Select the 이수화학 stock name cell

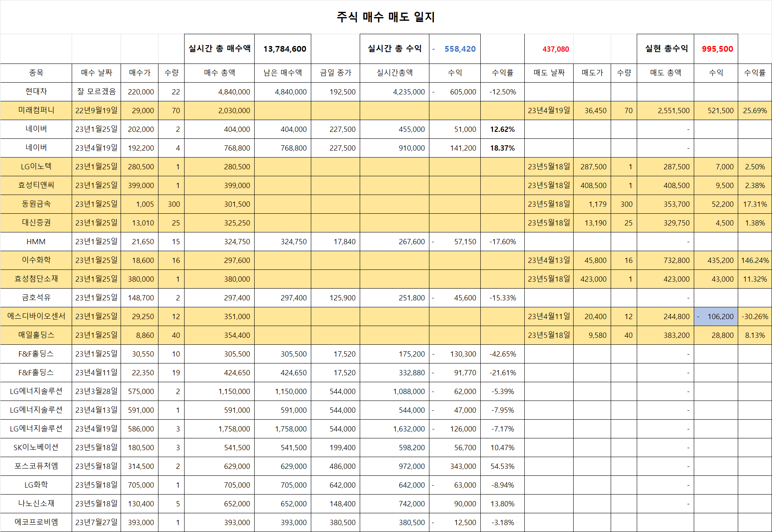point(36,260)
